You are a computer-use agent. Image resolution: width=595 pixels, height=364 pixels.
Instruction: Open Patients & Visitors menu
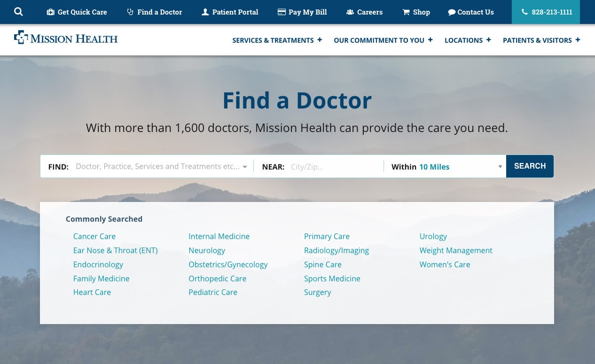click(x=537, y=40)
